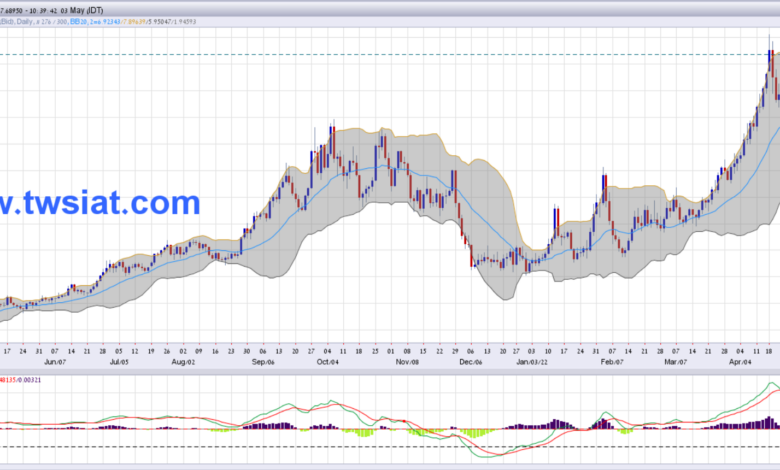The image size is (780, 470).
Task: Click the Nov/08 month marker on time axis
Action: coord(407,362)
